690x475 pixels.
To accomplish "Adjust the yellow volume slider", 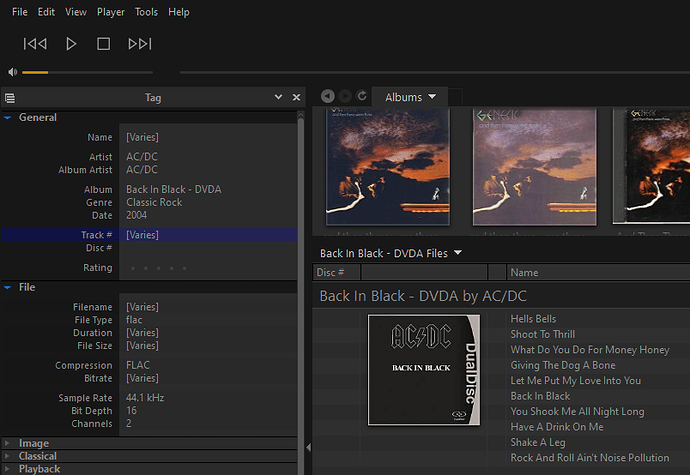I will pyautogui.click(x=87, y=72).
